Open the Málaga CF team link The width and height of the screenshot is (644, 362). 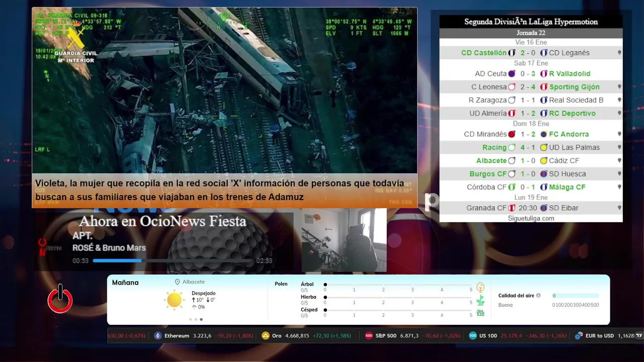(x=567, y=187)
